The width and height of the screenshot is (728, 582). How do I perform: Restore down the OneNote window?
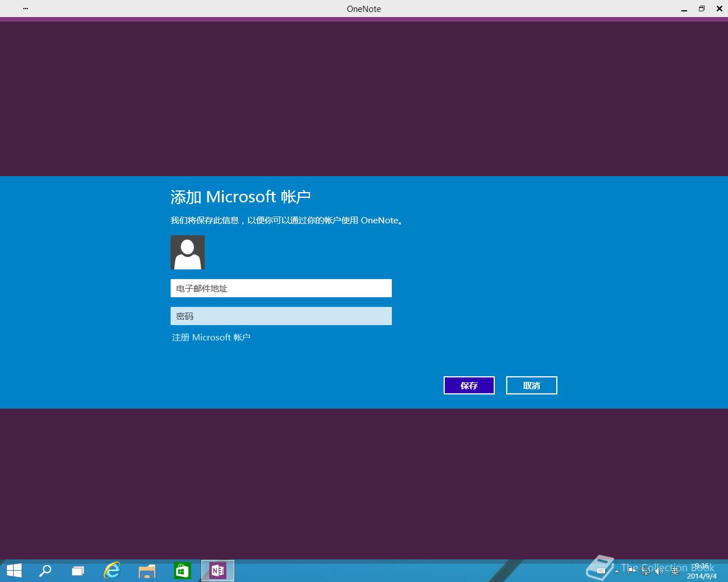tap(702, 9)
